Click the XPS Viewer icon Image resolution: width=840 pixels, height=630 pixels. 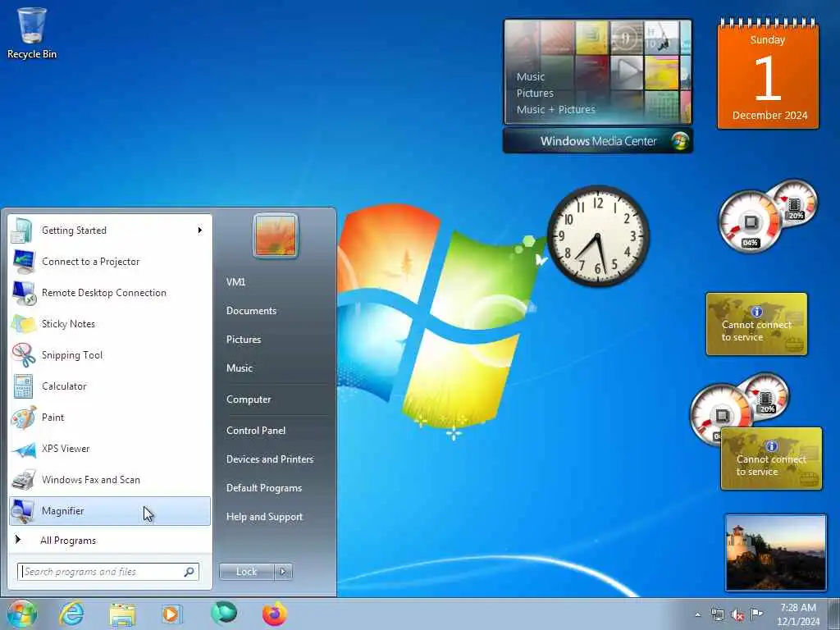pos(23,449)
